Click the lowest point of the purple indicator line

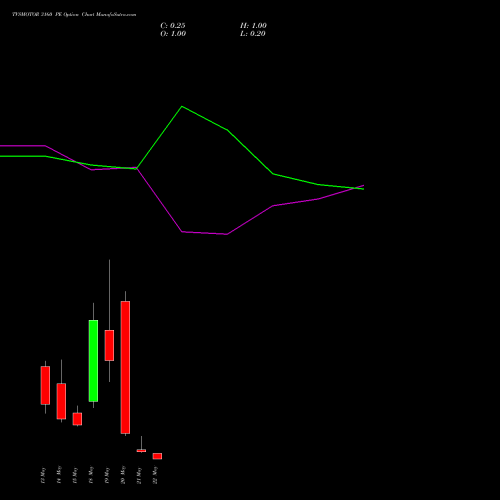[227, 234]
